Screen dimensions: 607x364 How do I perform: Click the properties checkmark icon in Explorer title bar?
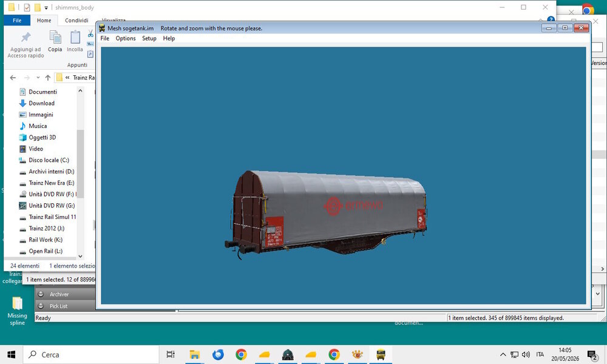pos(27,7)
